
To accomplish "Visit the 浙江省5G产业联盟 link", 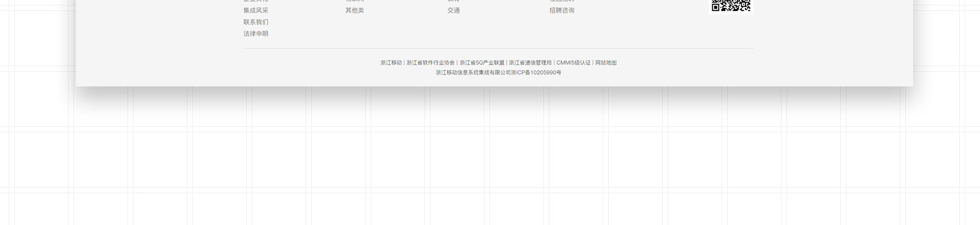I will pyautogui.click(x=482, y=63).
